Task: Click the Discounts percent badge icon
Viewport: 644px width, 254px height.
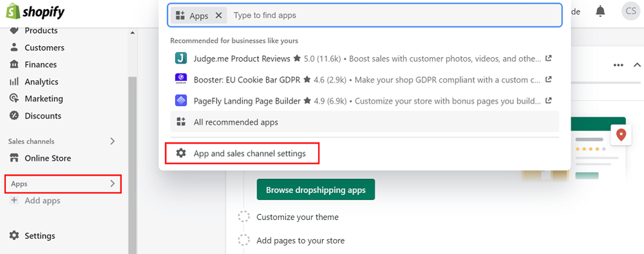Action: click(14, 115)
